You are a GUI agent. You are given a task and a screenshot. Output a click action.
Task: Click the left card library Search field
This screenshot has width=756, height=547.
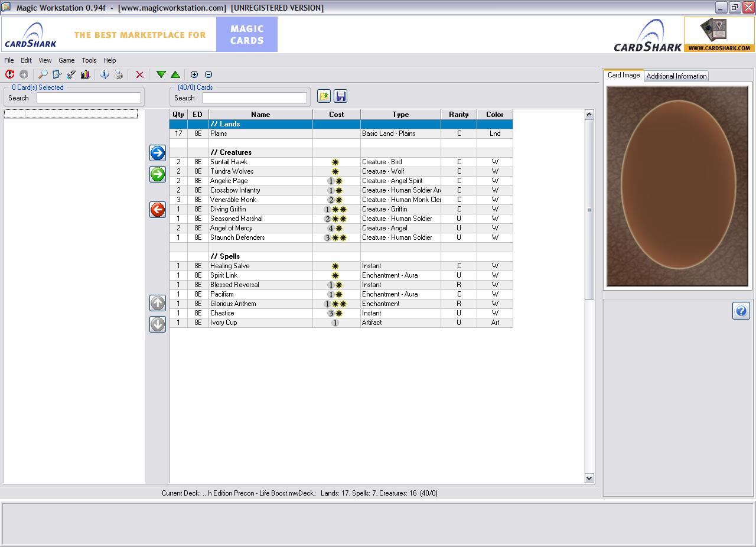pyautogui.click(x=89, y=98)
